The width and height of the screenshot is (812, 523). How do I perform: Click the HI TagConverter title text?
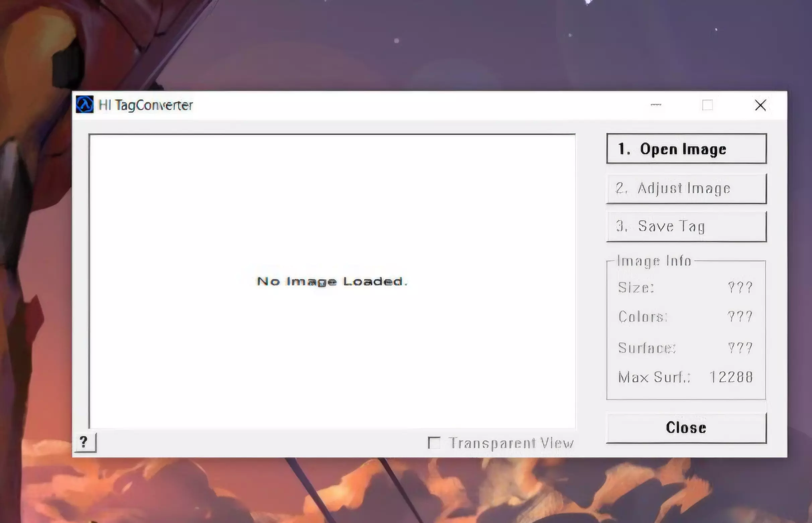point(146,105)
